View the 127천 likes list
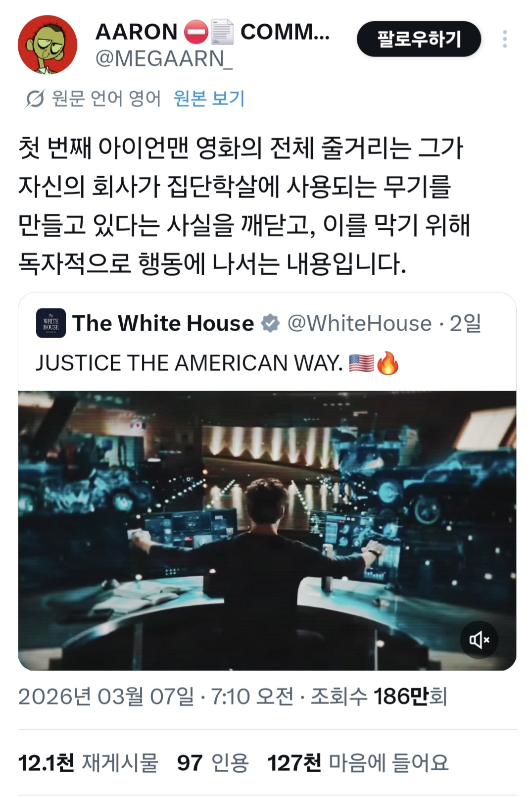 [358, 763]
